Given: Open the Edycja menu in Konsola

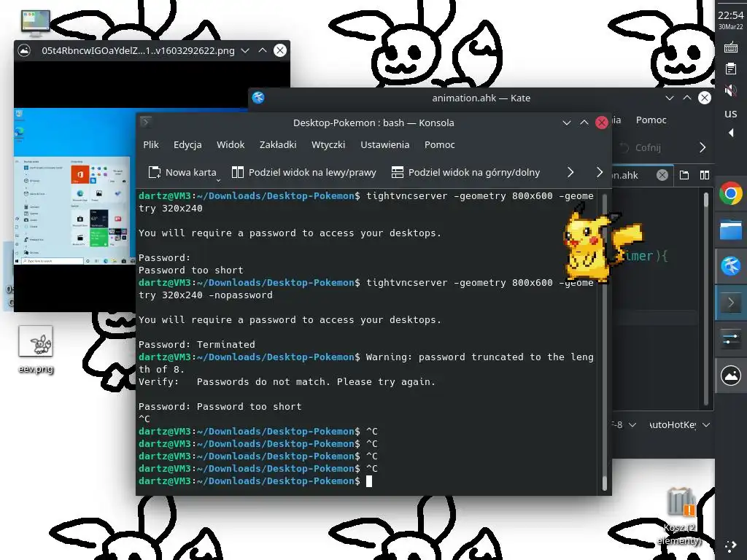Looking at the screenshot, I should click(x=187, y=145).
